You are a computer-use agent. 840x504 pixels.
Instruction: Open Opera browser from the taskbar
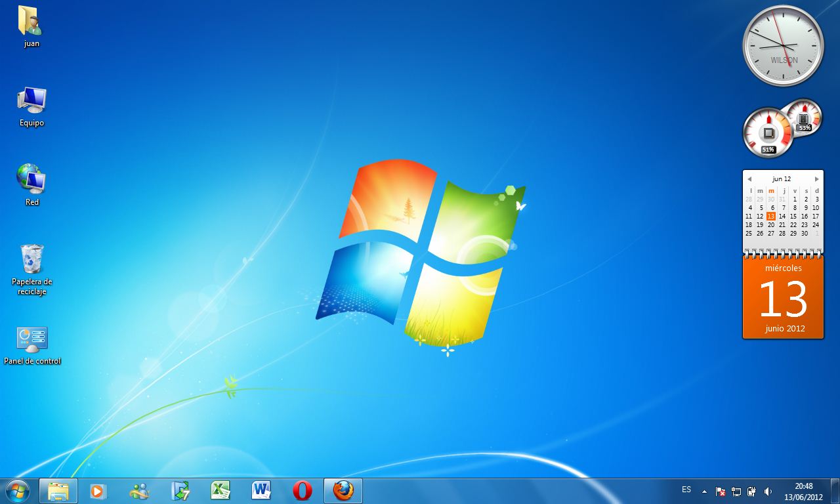pyautogui.click(x=302, y=490)
